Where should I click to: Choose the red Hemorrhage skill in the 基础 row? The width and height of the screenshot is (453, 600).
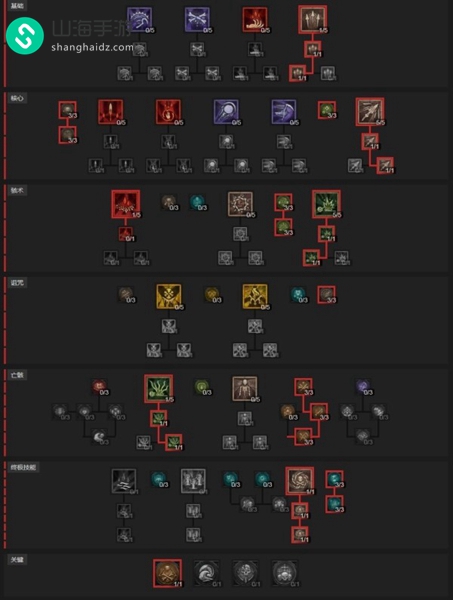click(x=255, y=19)
